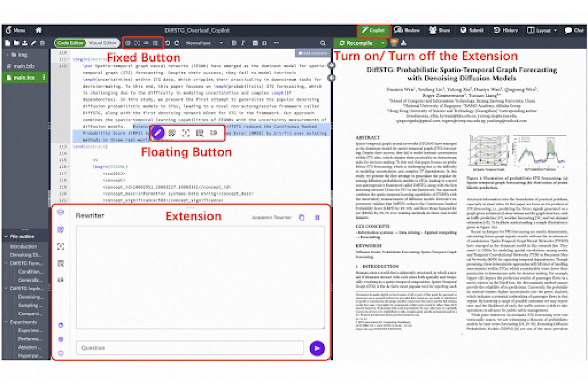This screenshot has width=588, height=392.
Task: Open the Academic Rewriter selector
Action: tap(272, 217)
